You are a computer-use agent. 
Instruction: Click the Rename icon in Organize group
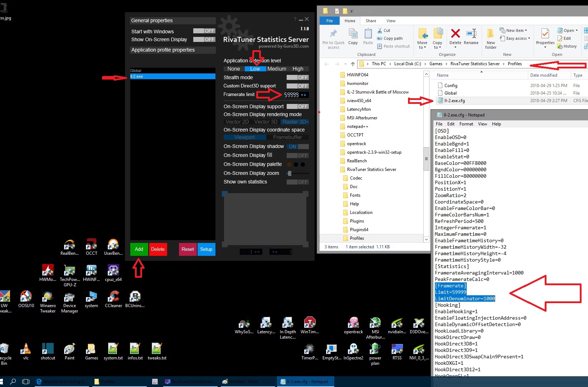coord(471,34)
